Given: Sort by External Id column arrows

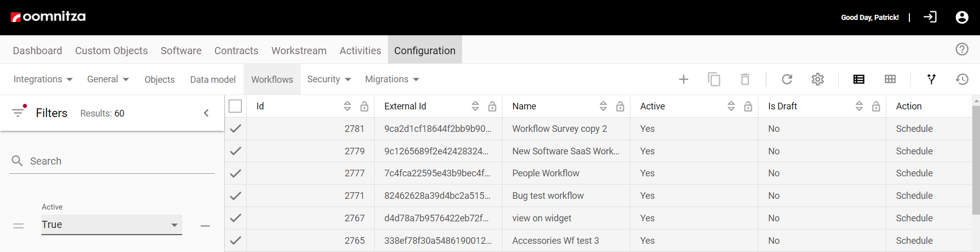Looking at the screenshot, I should (475, 106).
